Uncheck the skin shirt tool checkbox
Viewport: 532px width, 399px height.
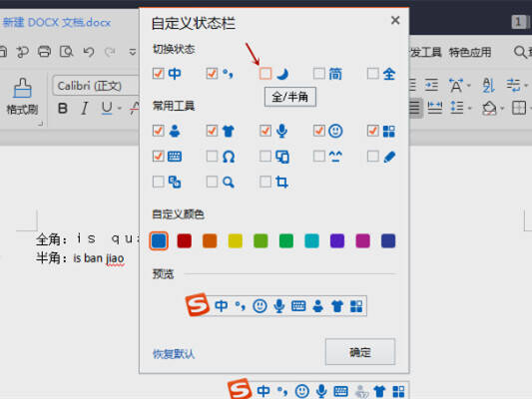212,131
